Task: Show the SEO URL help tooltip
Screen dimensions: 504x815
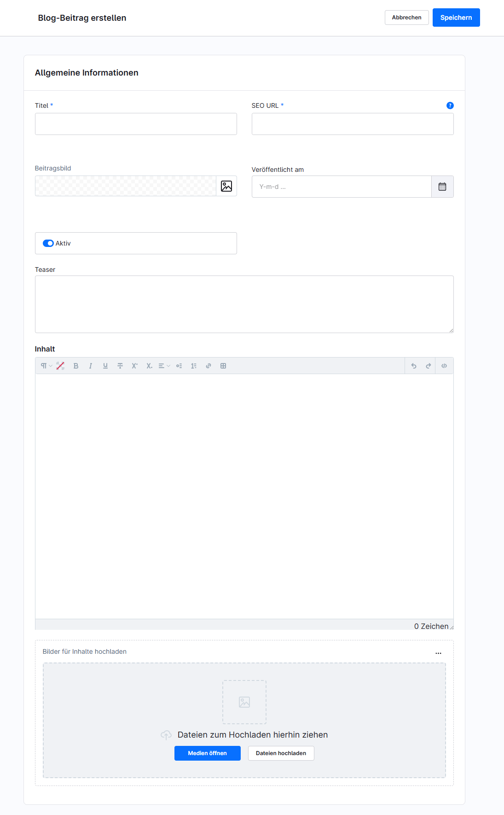Action: point(450,106)
